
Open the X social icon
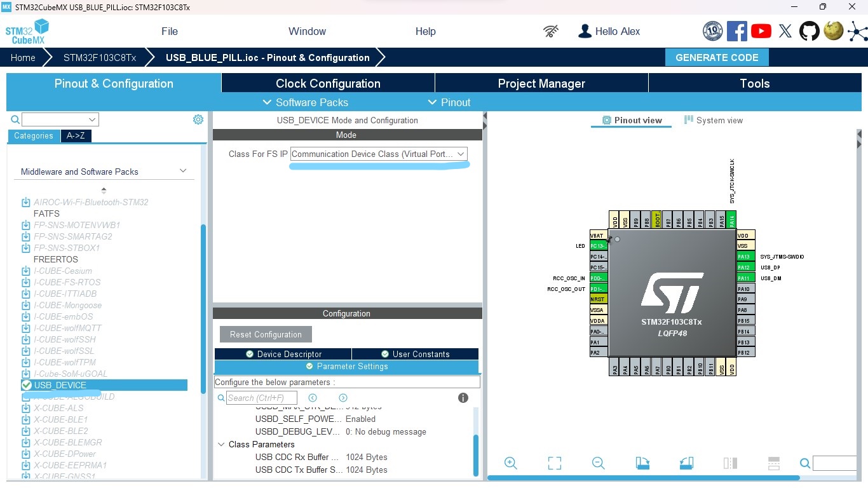(x=785, y=31)
